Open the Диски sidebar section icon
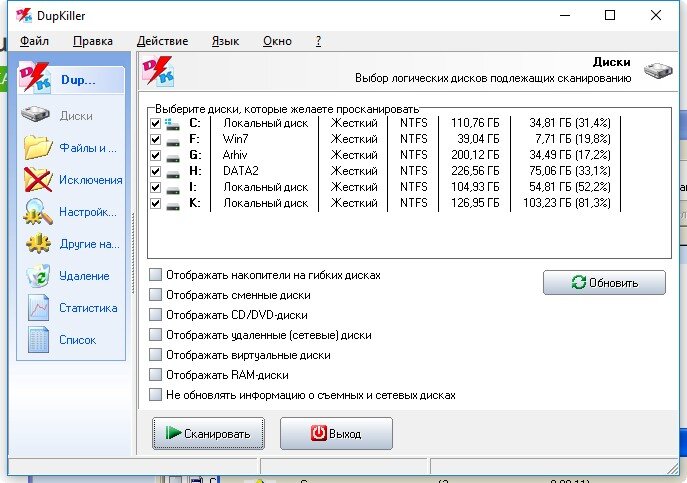The height and width of the screenshot is (483, 687). pos(35,114)
